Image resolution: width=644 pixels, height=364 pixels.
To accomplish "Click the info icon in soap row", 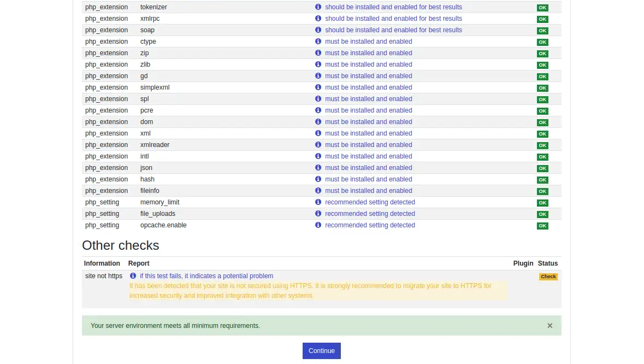I will [318, 30].
